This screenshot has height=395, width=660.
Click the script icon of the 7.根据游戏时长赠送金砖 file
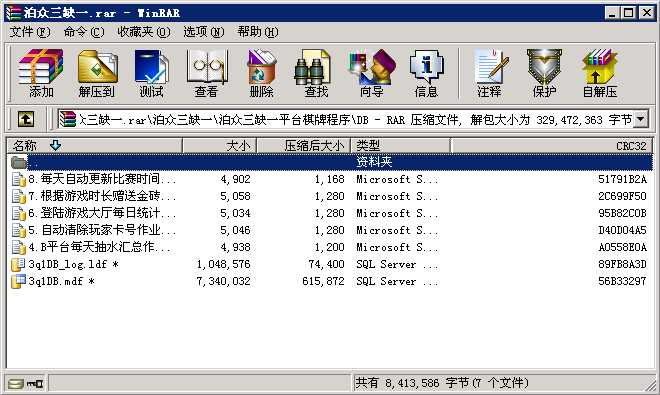point(19,196)
